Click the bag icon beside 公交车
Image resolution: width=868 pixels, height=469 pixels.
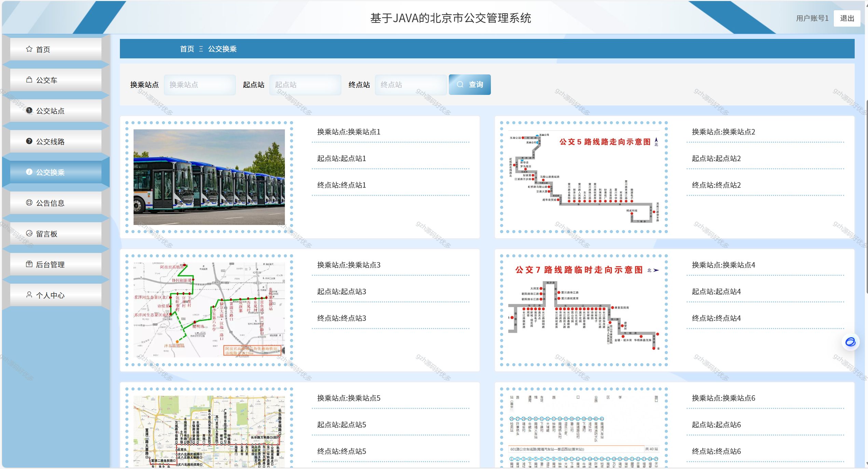click(x=29, y=80)
